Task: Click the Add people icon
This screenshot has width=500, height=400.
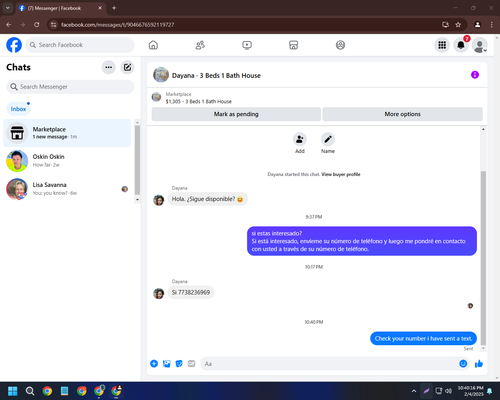Action: (x=300, y=139)
